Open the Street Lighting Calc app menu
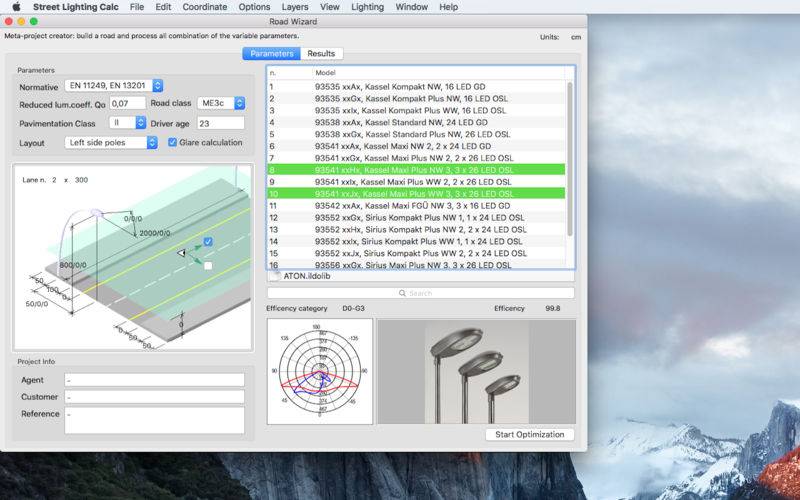Screen dimensions: 800x500 point(76,7)
